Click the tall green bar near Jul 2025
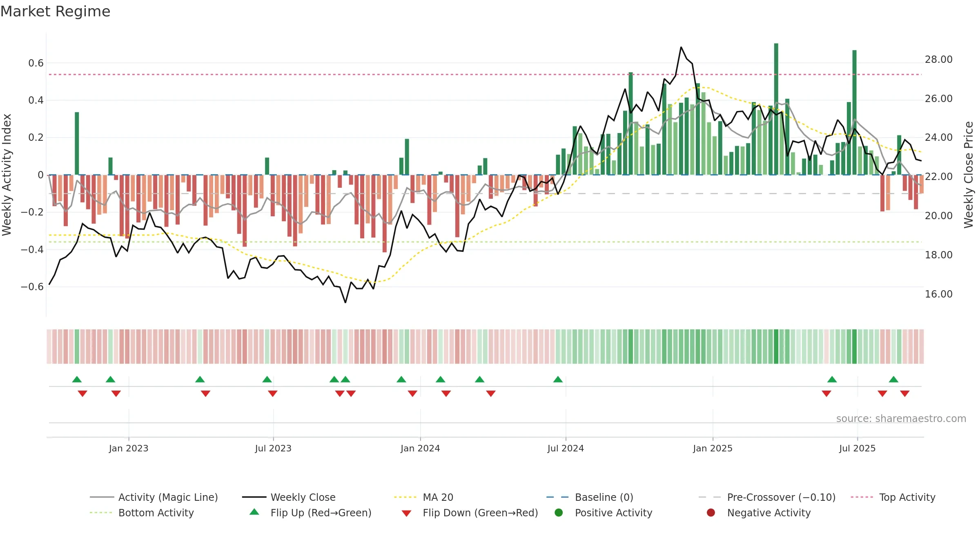 854,112
